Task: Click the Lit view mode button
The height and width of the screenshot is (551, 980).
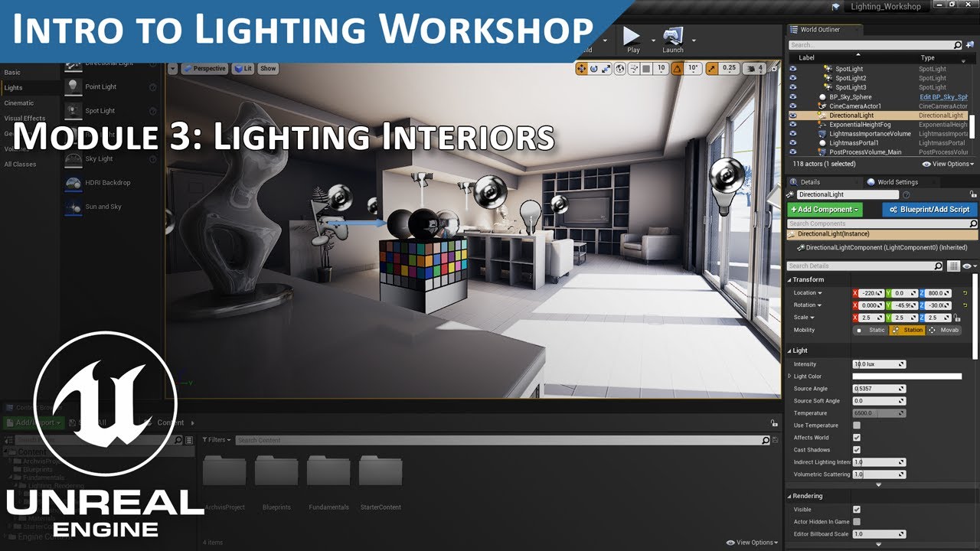Action: [243, 68]
